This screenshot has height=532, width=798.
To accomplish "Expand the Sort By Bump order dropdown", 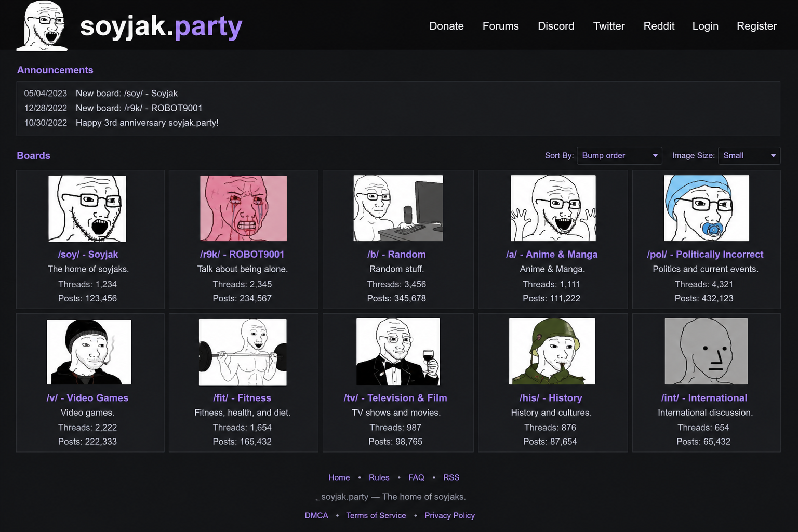I will tap(619, 155).
